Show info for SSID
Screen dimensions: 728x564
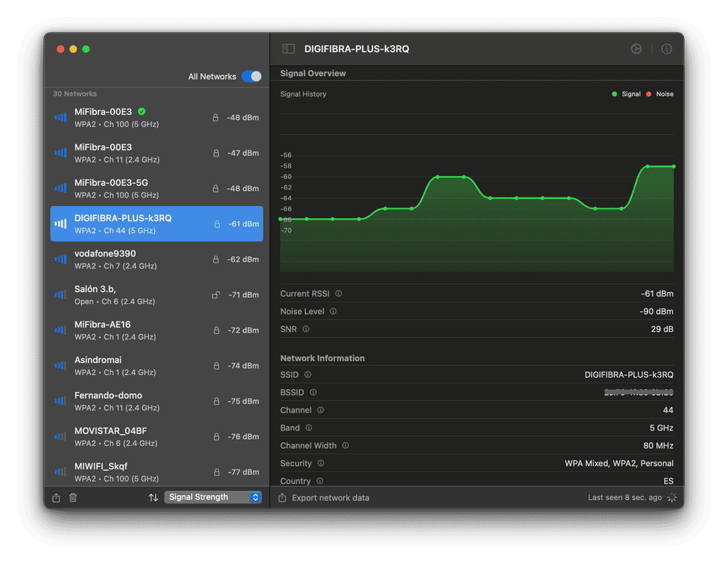click(x=307, y=374)
